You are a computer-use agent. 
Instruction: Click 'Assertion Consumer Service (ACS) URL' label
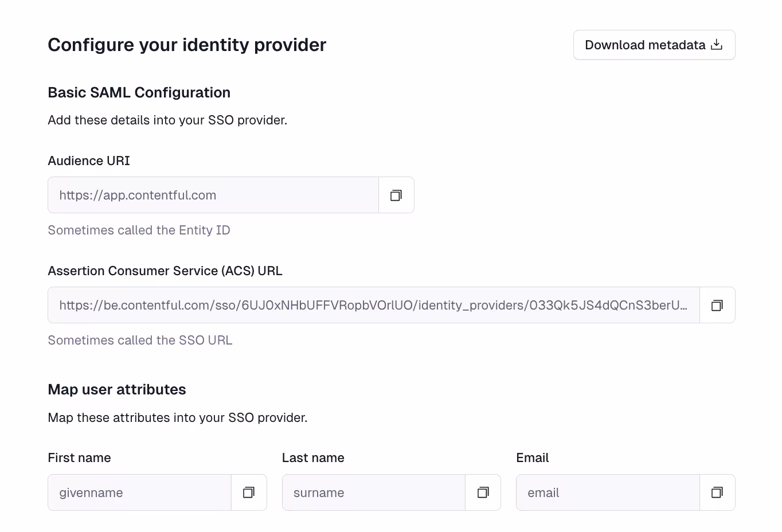tap(165, 271)
